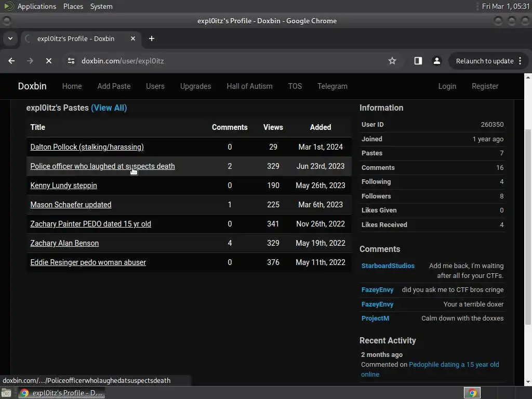This screenshot has height=399, width=532.
Task: Click the May 11th, 2022 date cell
Action: 320,262
